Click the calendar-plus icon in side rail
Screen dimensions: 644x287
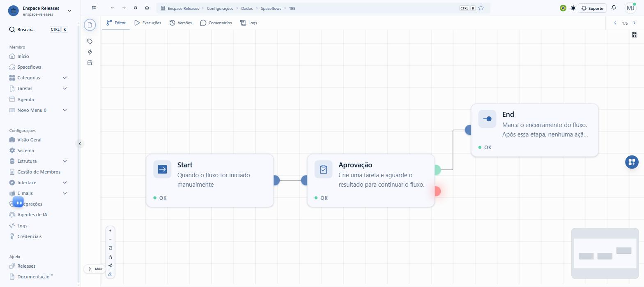click(90, 62)
